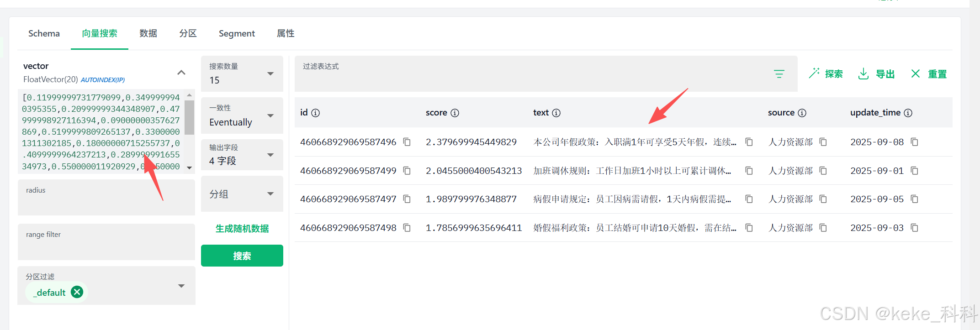Copy id 460668929069587498
The image size is (980, 330).
pos(407,228)
